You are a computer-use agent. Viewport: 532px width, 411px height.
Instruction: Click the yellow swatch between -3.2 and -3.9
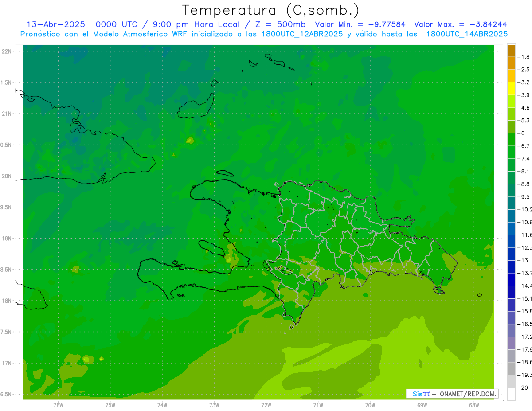511,89
